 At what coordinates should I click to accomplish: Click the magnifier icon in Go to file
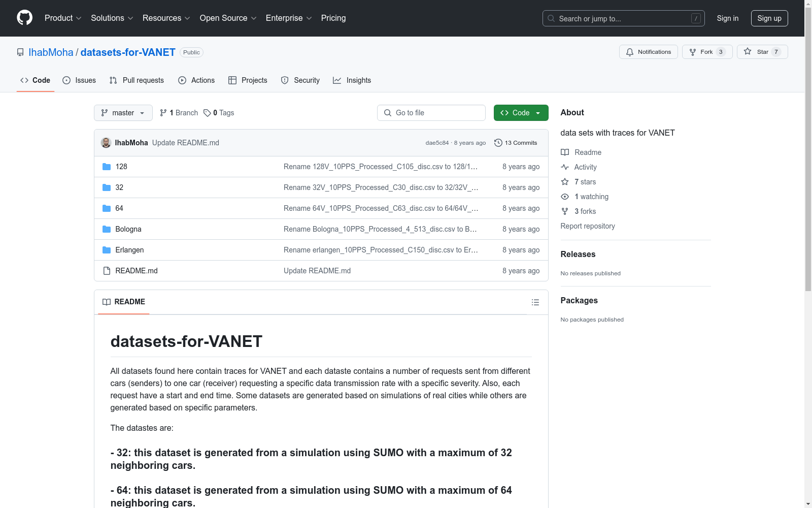(388, 113)
